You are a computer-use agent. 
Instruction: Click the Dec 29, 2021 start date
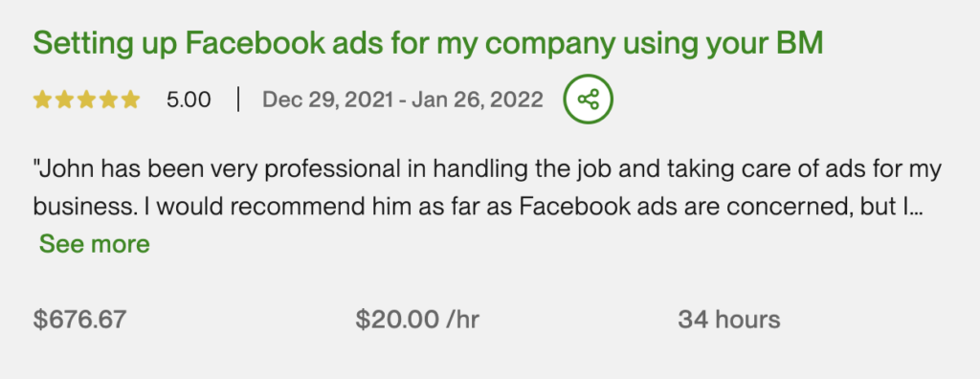(x=328, y=100)
